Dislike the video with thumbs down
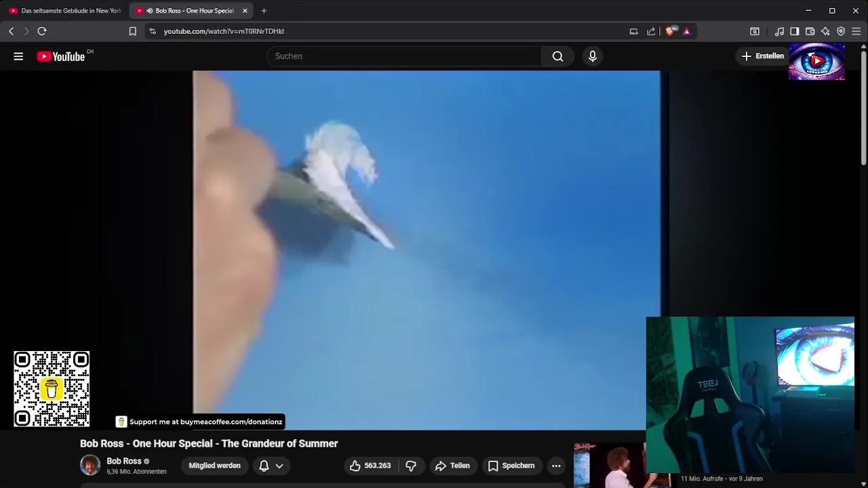The image size is (868, 488). pyautogui.click(x=411, y=466)
